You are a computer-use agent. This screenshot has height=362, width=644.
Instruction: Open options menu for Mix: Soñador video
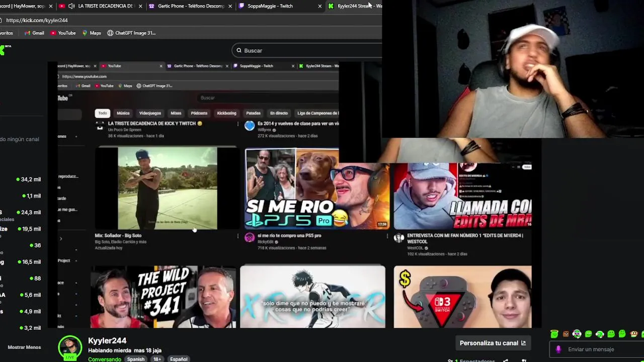pos(238,236)
